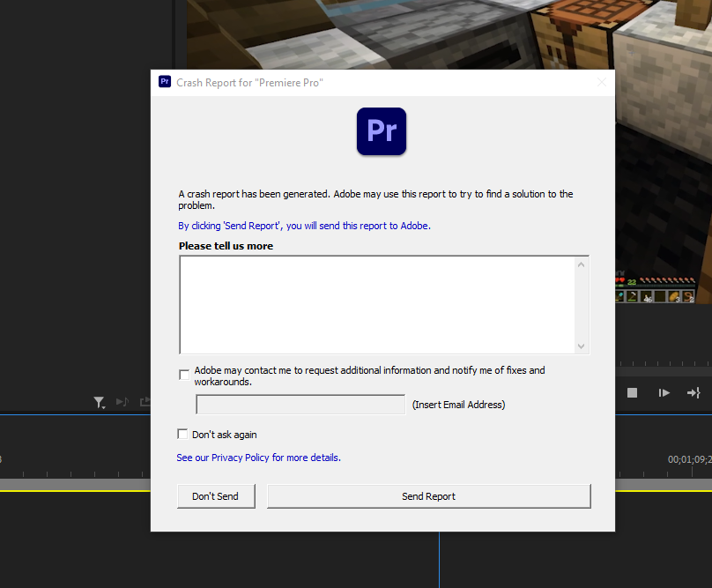Click the email address input field
This screenshot has width=712, height=588.
click(x=300, y=405)
